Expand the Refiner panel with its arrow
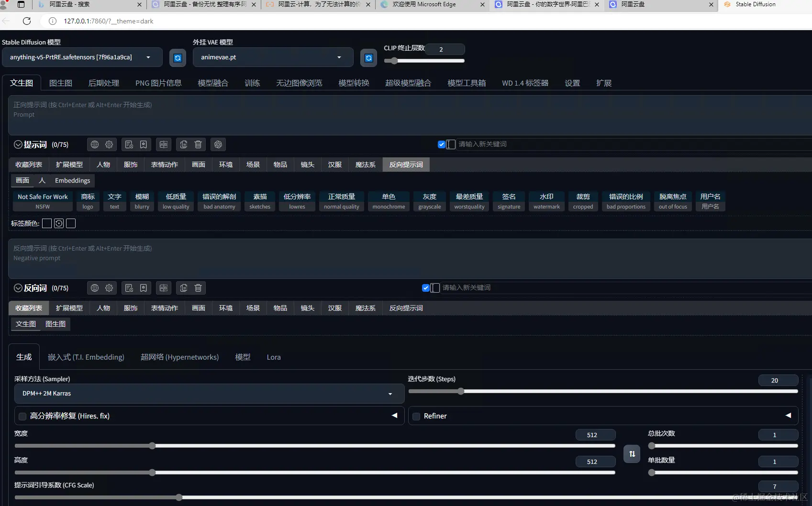812x506 pixels. [788, 416]
